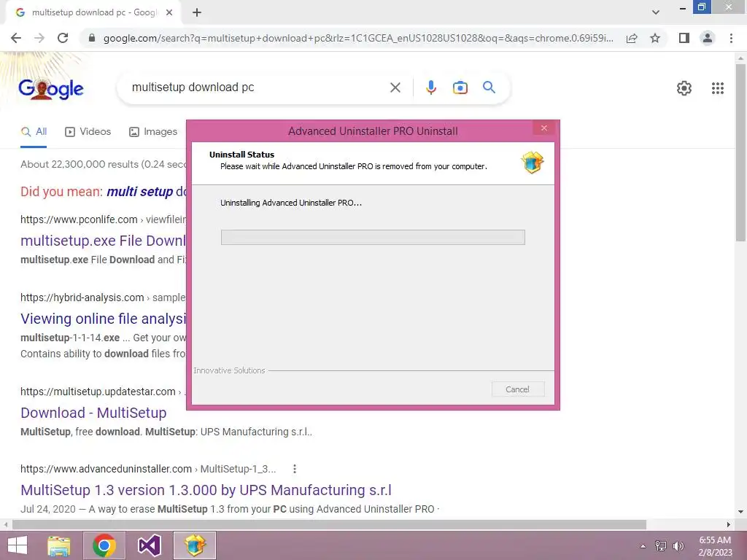Image resolution: width=747 pixels, height=560 pixels.
Task: Start a voice search with microphone
Action: pyautogui.click(x=430, y=87)
